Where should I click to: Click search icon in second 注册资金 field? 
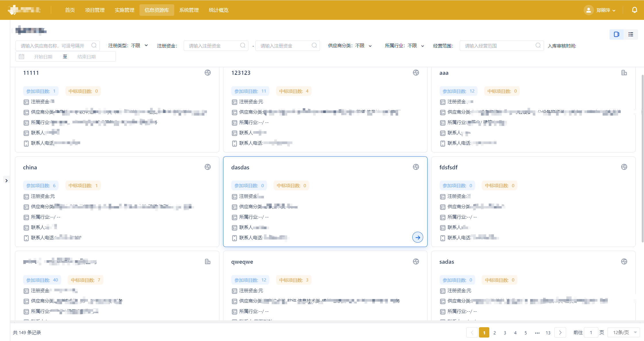click(314, 45)
